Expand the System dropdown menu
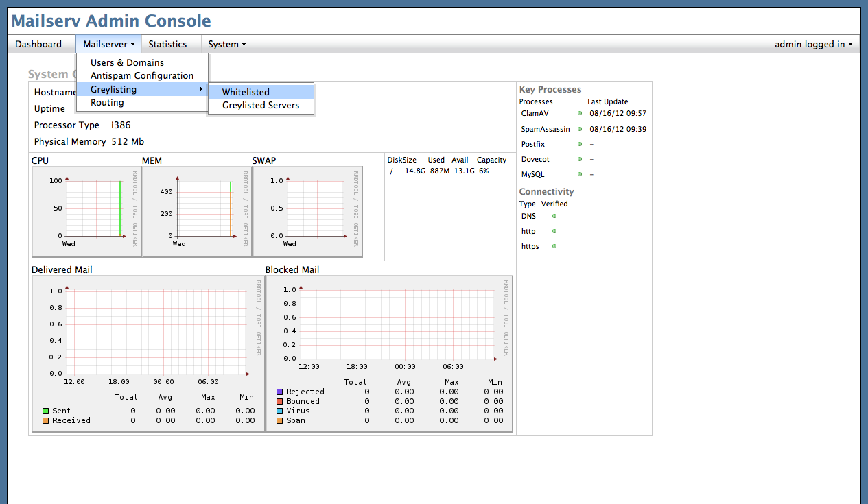Image resolution: width=868 pixels, height=504 pixels. pyautogui.click(x=227, y=44)
